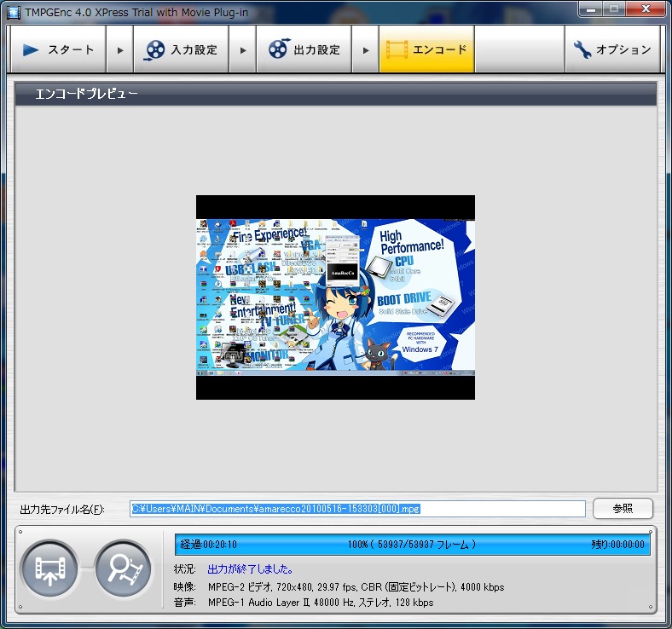The height and width of the screenshot is (629, 672).
Task: Click the エンコードプレビュー panel header
Action: pyautogui.click(x=335, y=94)
